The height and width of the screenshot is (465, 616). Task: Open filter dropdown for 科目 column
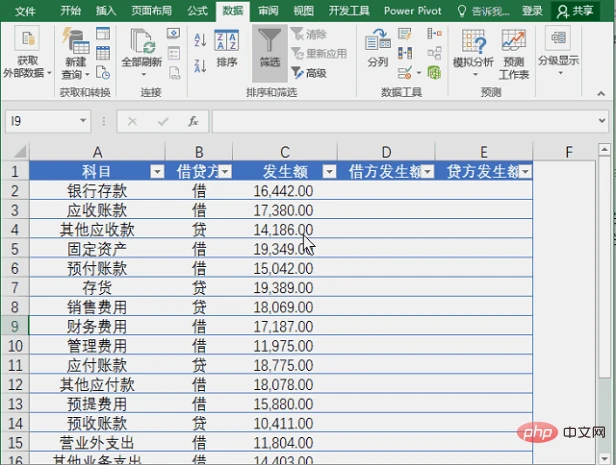point(157,172)
